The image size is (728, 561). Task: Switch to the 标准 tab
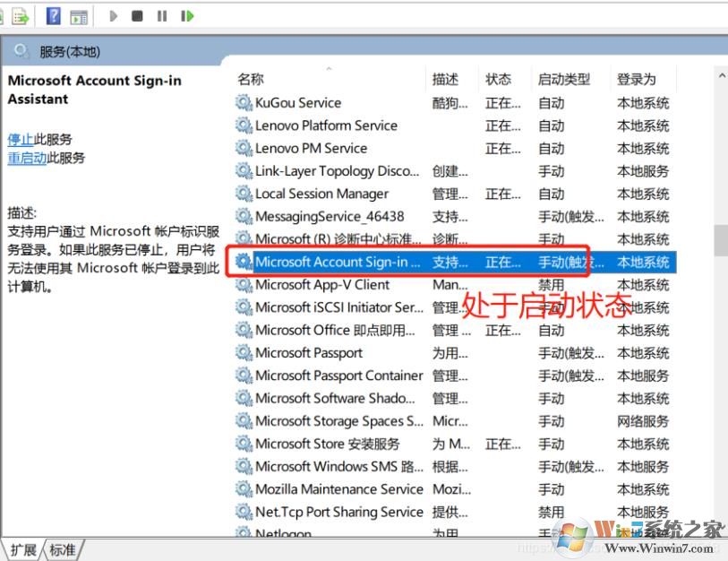pyautogui.click(x=63, y=550)
